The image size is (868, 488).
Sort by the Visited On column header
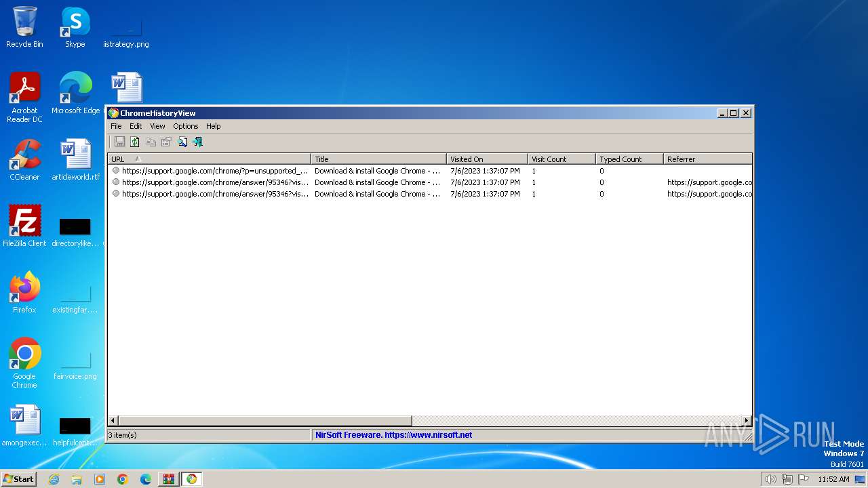pos(487,159)
